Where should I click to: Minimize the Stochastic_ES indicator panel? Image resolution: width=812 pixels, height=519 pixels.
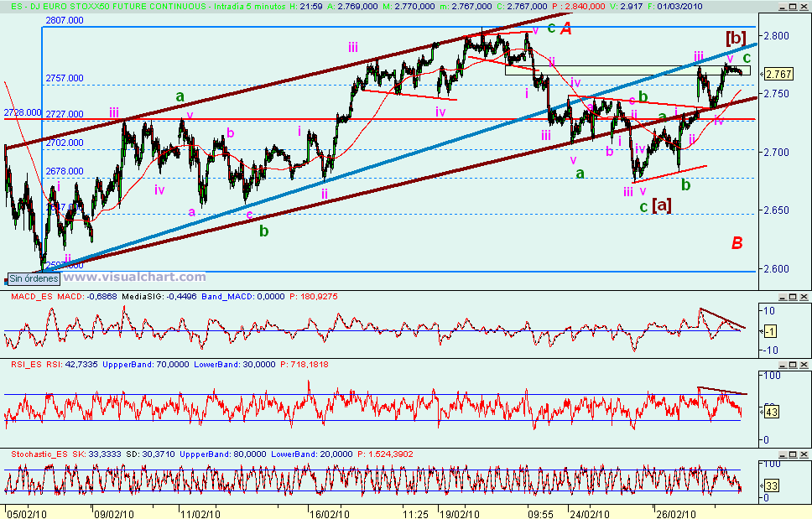[783, 454]
